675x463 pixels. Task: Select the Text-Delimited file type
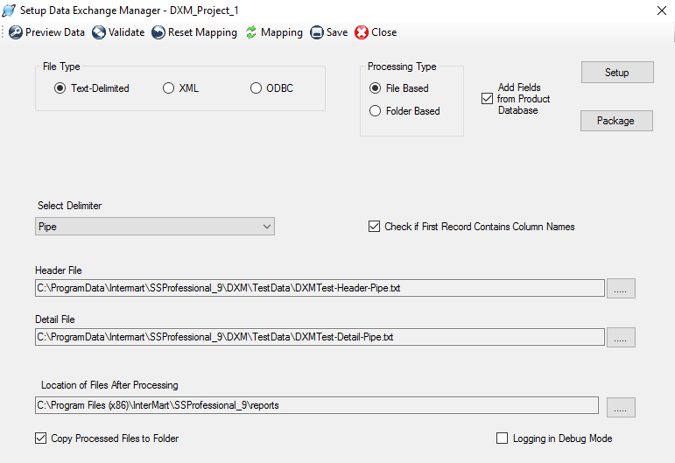point(61,88)
